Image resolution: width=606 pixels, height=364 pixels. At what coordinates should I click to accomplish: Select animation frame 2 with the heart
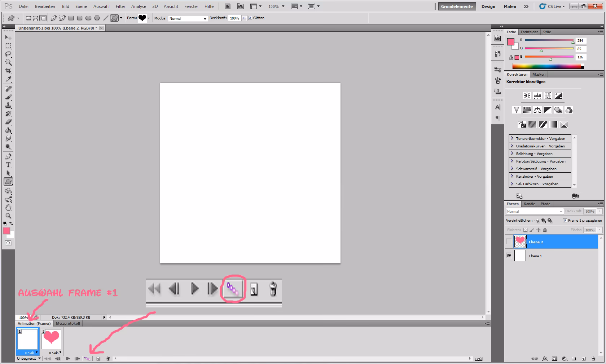pos(51,339)
